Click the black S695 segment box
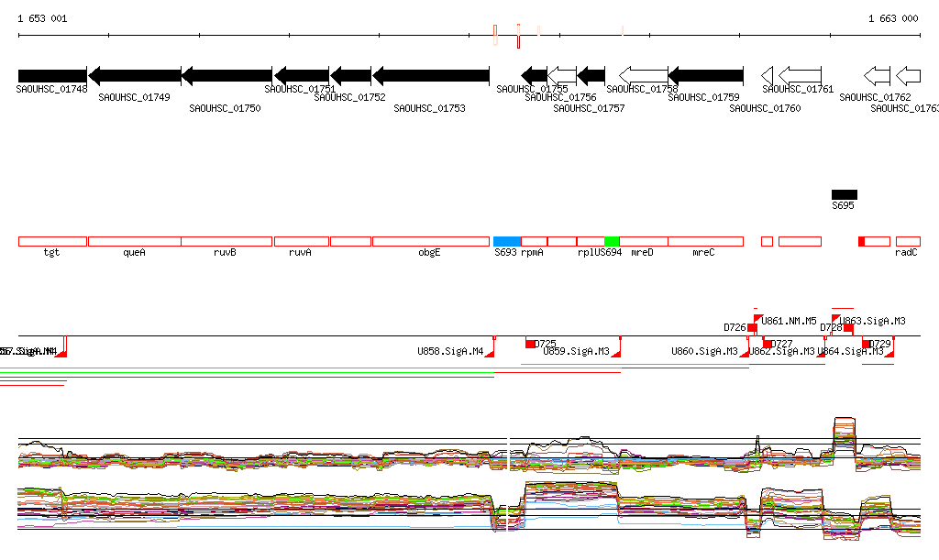This screenshot has width=939, height=560. tap(845, 194)
